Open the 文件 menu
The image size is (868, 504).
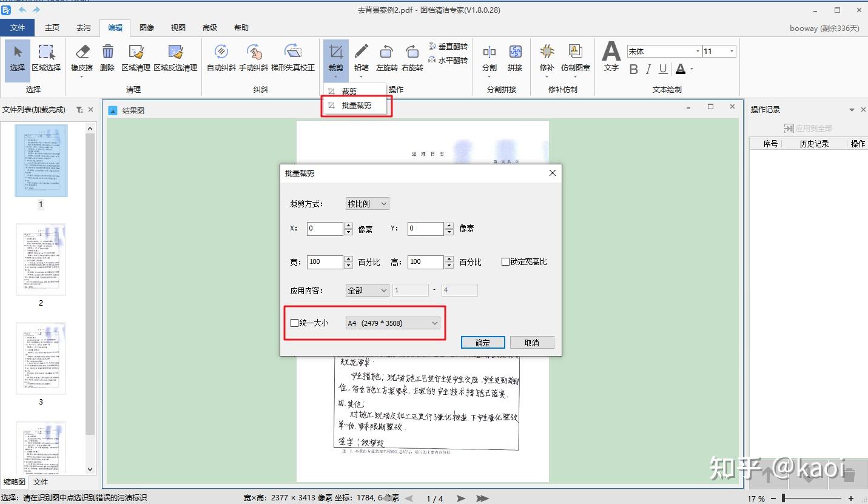click(x=18, y=28)
